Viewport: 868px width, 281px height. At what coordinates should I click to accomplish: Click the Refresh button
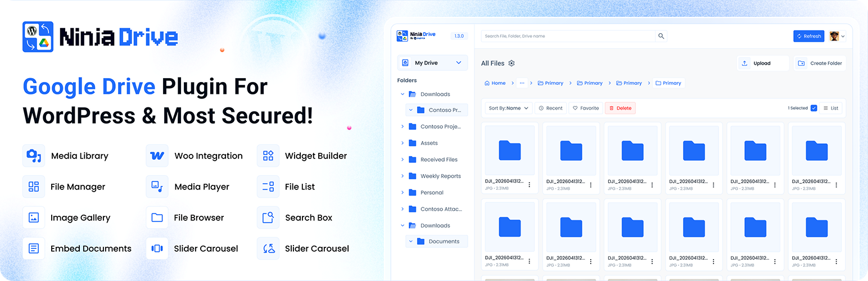808,36
